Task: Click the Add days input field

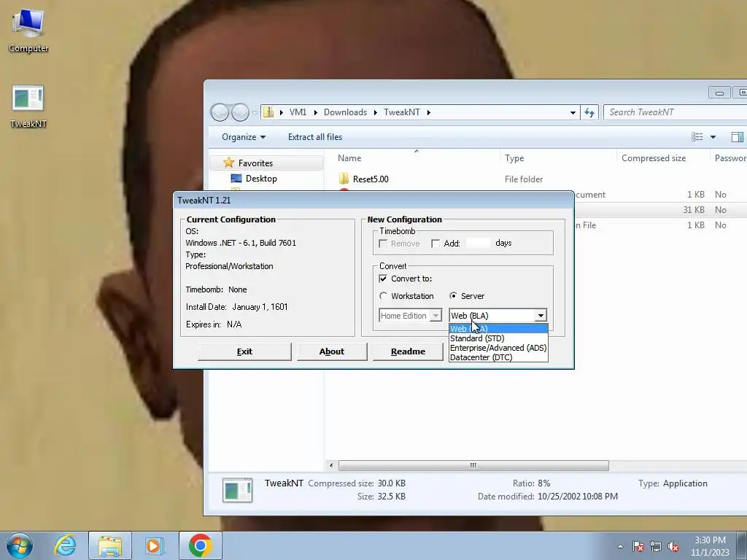Action: [x=478, y=244]
